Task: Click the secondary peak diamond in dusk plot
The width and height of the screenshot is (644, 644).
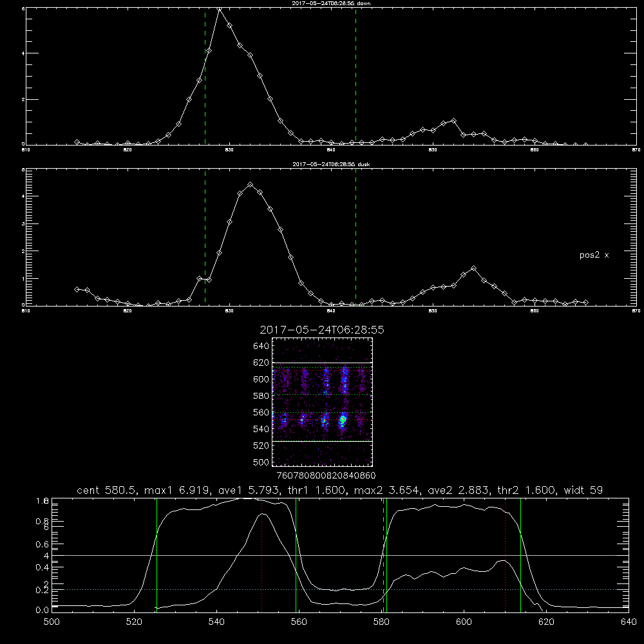Action: 473,268
